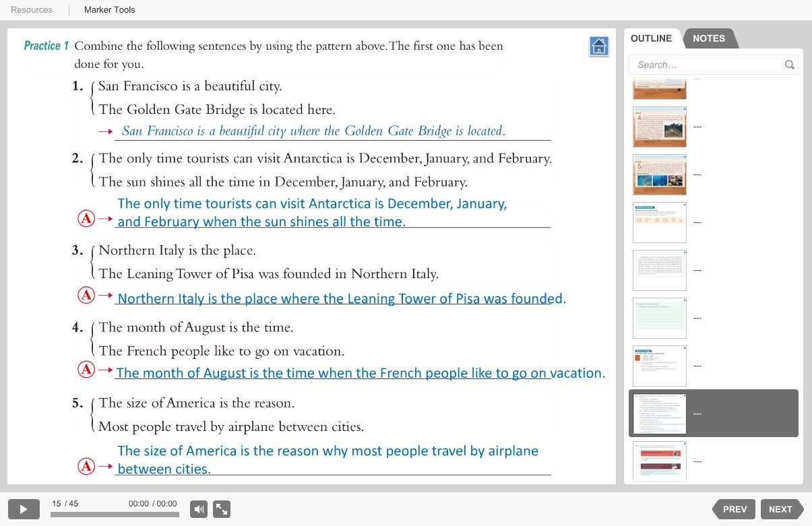Viewport: 812px width, 526px height.
Task: Mute the audio with the speaker icon
Action: pos(199,509)
